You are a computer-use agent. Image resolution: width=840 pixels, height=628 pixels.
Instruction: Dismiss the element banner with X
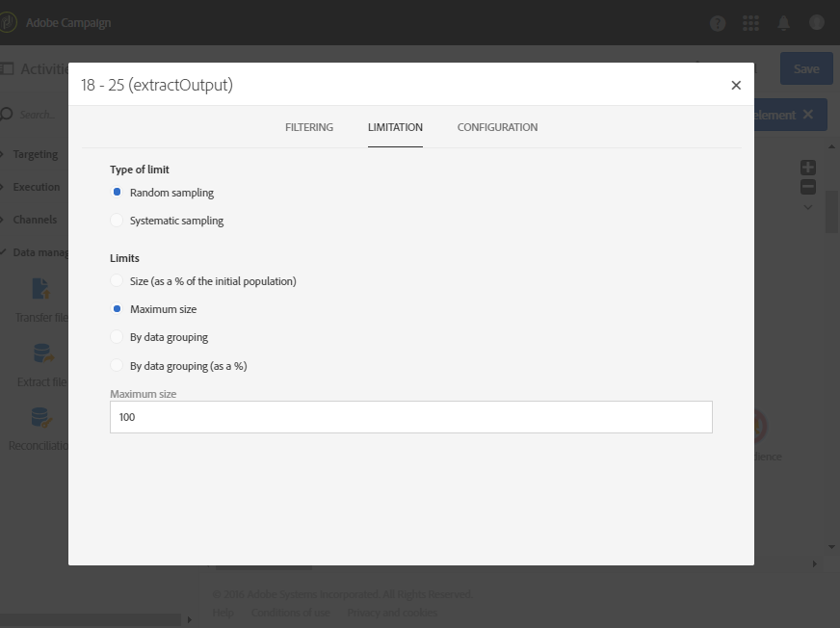click(x=808, y=114)
